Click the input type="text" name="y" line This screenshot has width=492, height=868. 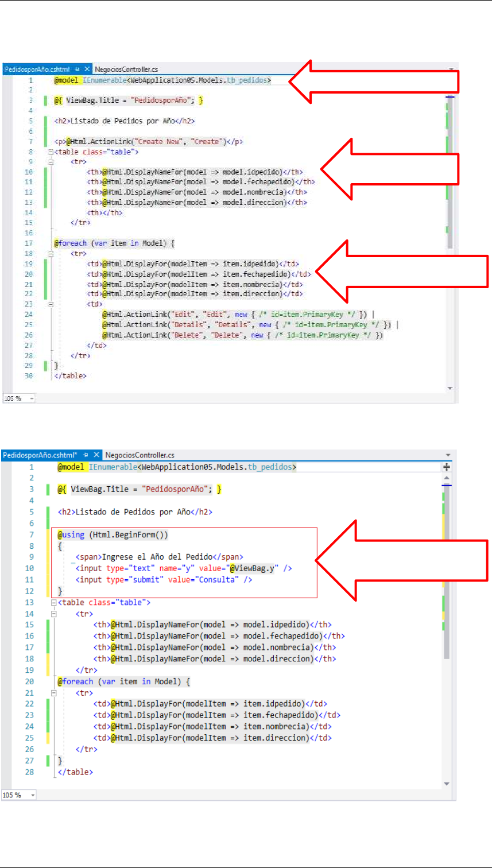(184, 568)
